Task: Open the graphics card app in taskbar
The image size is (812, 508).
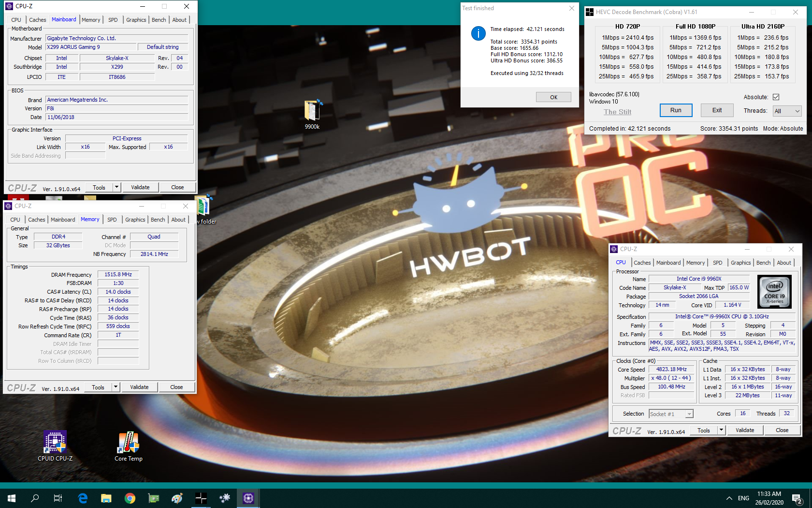Action: 154,498
